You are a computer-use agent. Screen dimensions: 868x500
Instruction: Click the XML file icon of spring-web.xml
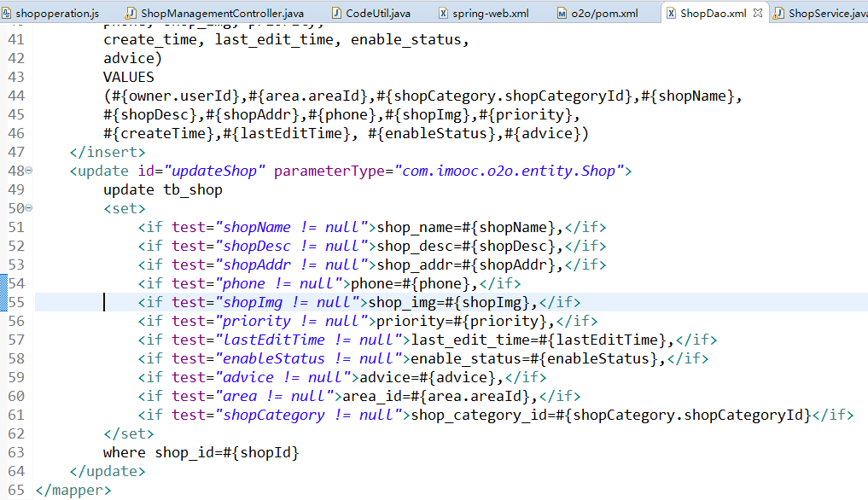(x=444, y=13)
